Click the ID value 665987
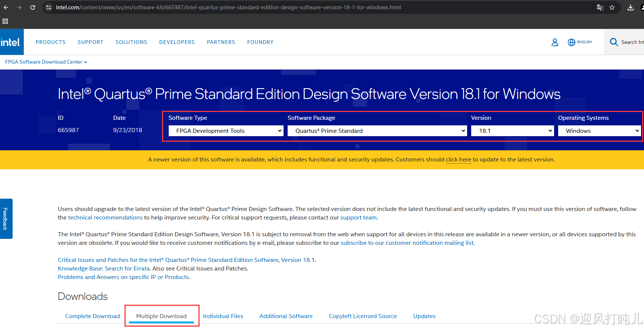 (68, 130)
